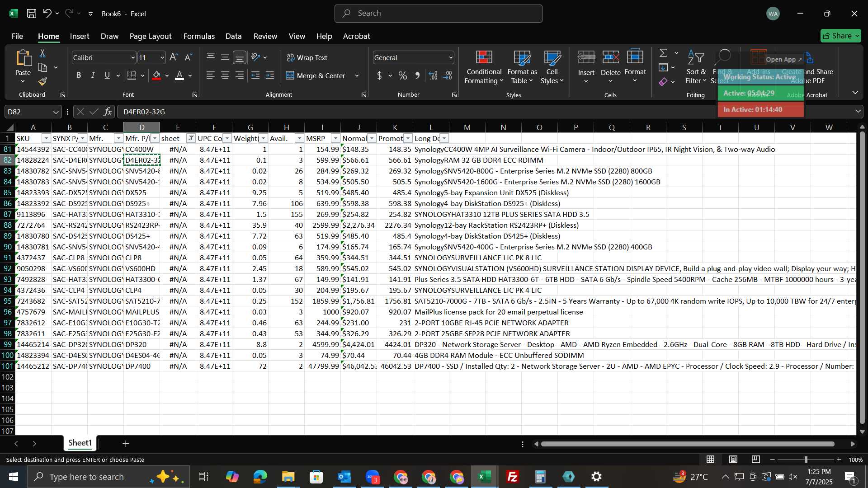Click Format as Table button

(x=522, y=68)
